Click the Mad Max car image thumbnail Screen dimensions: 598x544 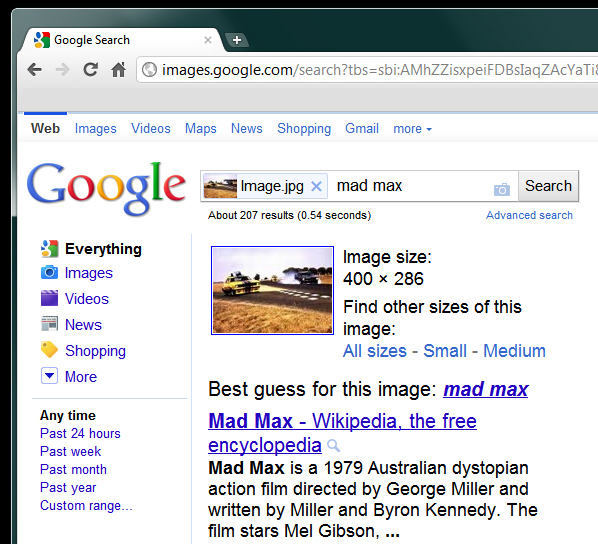tap(272, 291)
